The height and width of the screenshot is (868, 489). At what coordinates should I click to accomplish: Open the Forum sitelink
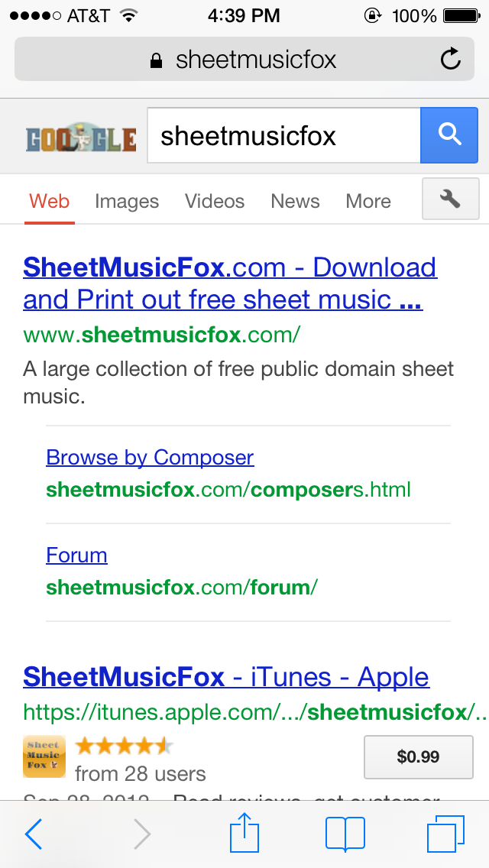pos(76,555)
